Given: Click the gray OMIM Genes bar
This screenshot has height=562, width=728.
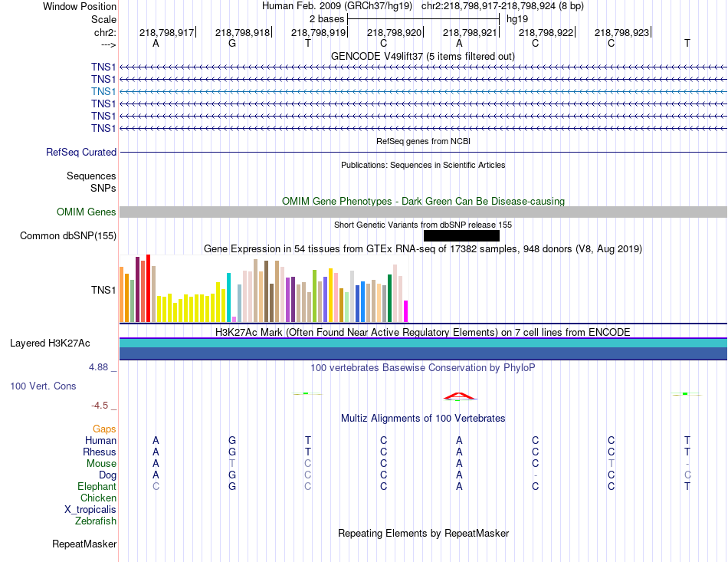Looking at the screenshot, I should pyautogui.click(x=423, y=212).
